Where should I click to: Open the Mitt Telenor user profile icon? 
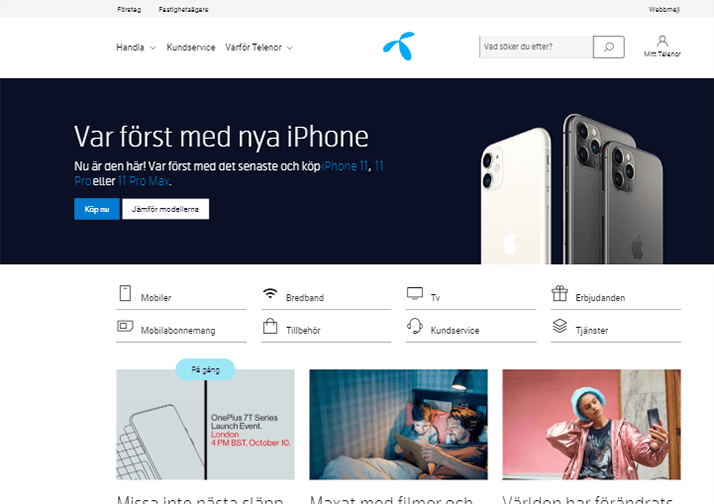pyautogui.click(x=662, y=41)
